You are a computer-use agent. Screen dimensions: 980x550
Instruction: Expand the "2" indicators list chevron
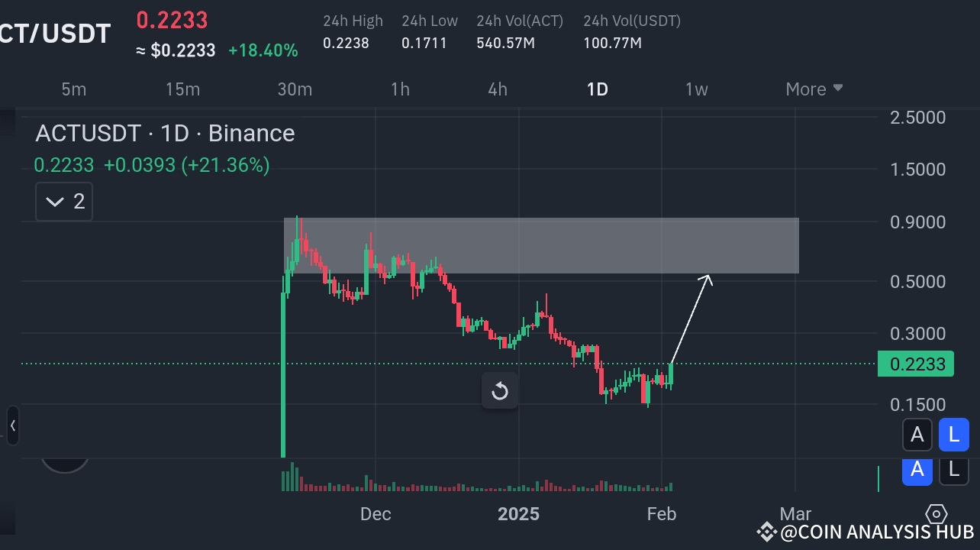pyautogui.click(x=63, y=201)
